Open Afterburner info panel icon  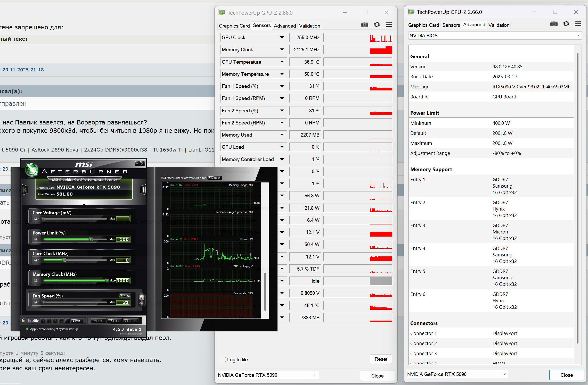pos(143,190)
